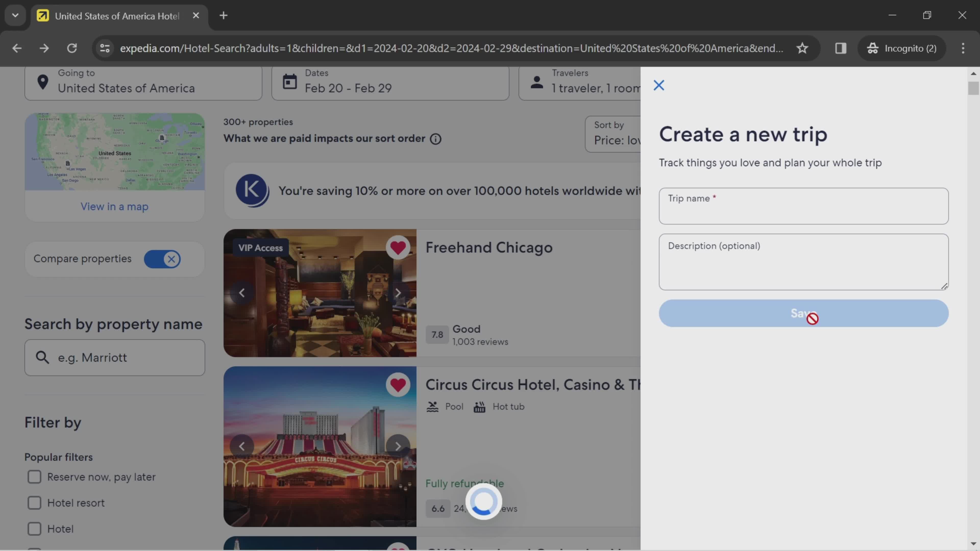980x551 pixels.
Task: Click the Save trip button
Action: 803,313
